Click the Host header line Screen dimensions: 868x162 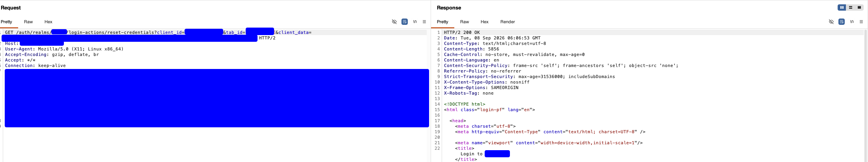[34, 43]
